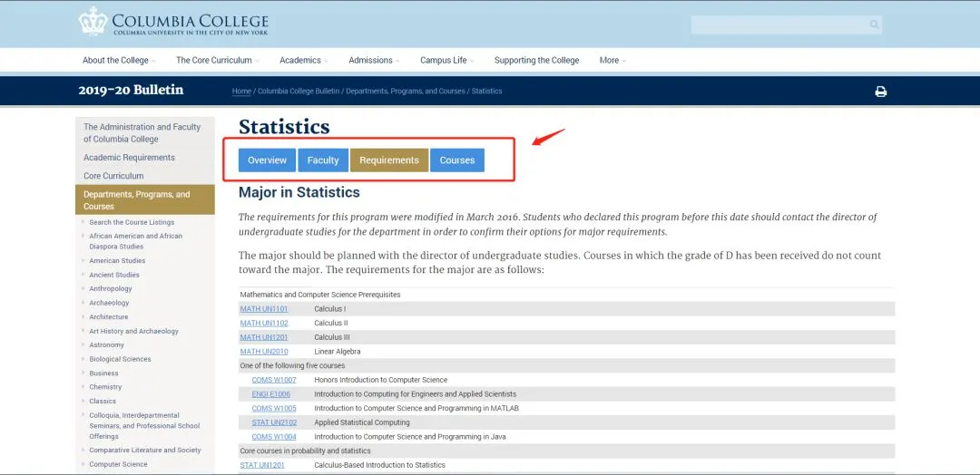Screen dimensions: 980x475
Task: Click the search magnifier icon
Action: pyautogui.click(x=874, y=25)
